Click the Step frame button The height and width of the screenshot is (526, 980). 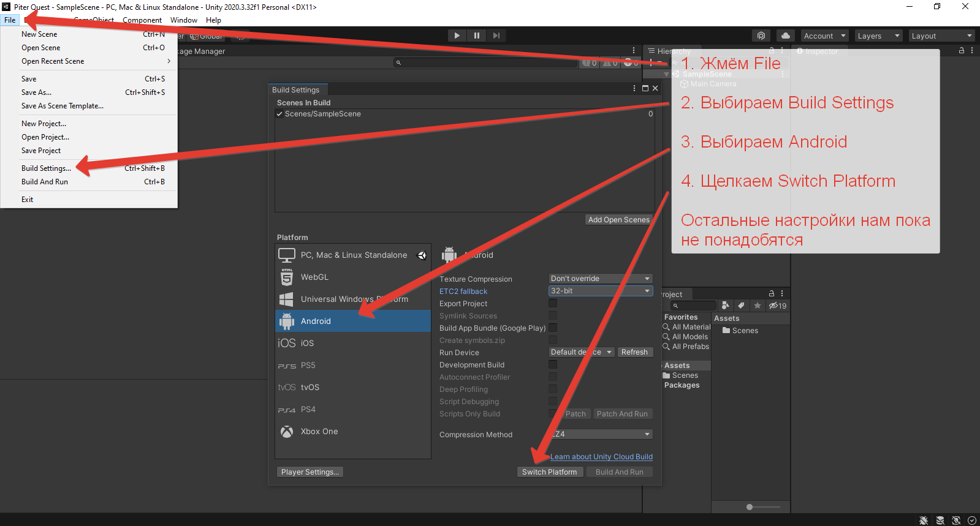pyautogui.click(x=496, y=36)
